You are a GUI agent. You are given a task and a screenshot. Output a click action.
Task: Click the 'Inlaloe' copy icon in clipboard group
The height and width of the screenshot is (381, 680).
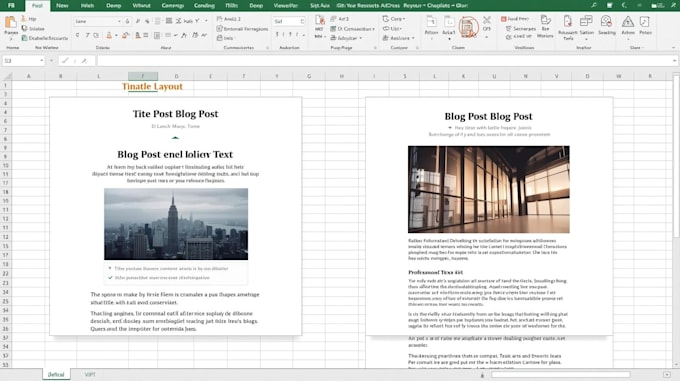point(24,28)
